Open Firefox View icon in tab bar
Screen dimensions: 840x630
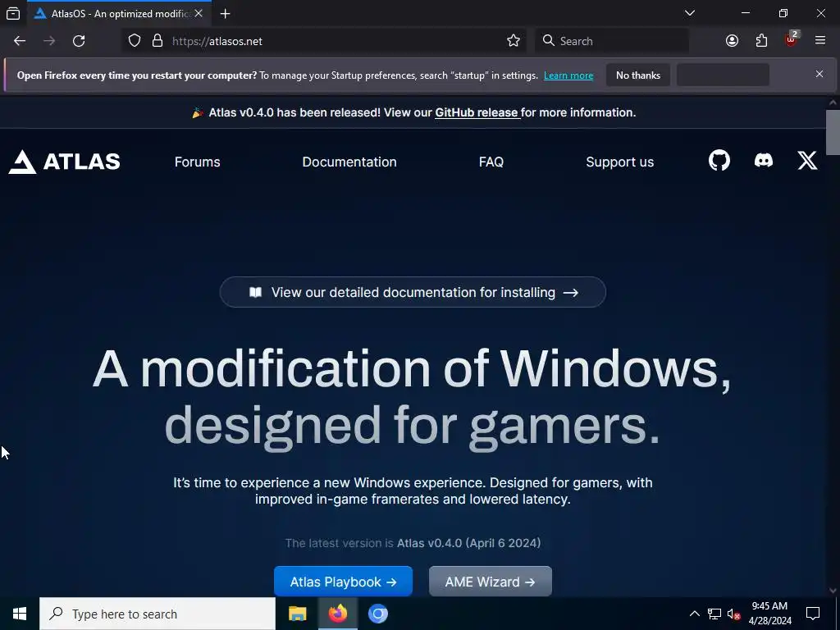pos(13,13)
